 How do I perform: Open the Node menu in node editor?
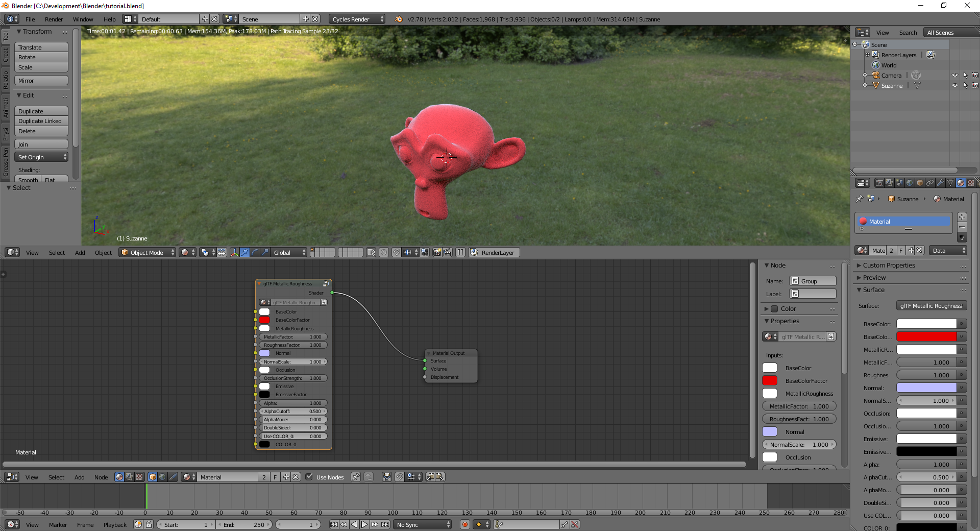[101, 477]
